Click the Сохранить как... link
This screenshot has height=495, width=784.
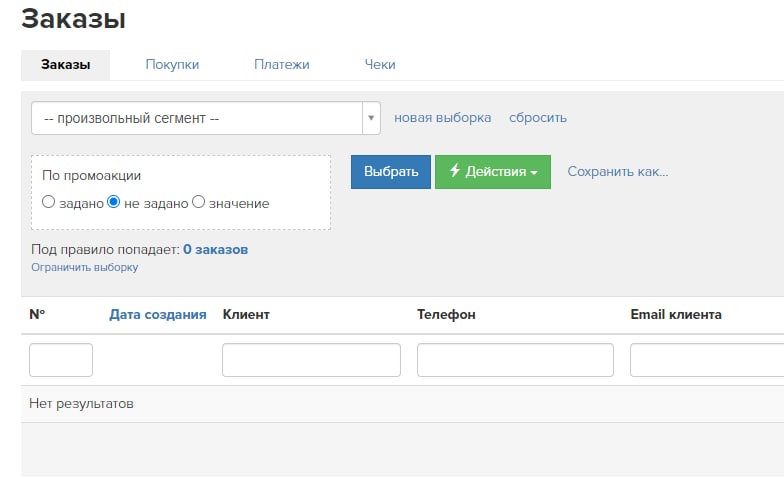[x=618, y=172]
